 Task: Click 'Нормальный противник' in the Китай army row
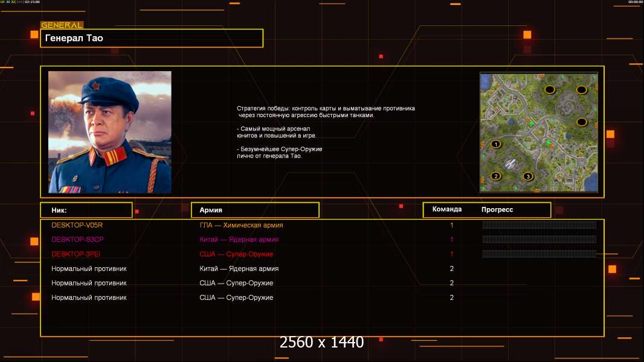[89, 268]
